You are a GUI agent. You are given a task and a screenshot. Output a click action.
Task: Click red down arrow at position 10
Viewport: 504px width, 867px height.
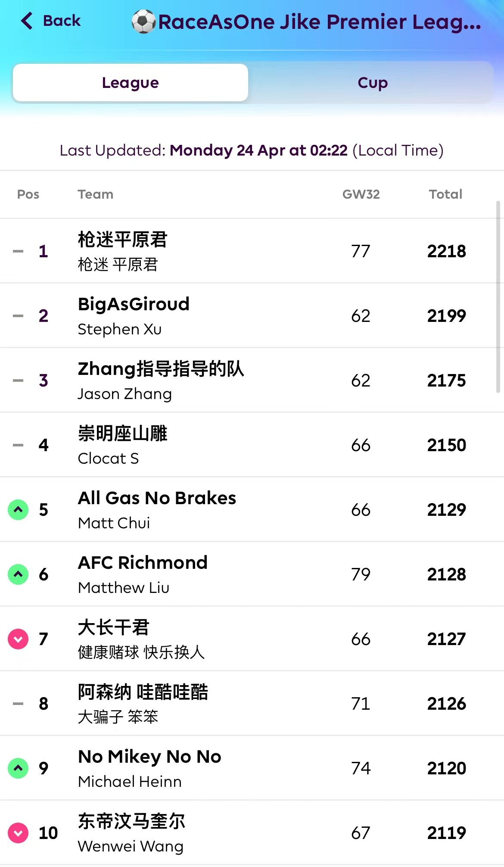[18, 833]
